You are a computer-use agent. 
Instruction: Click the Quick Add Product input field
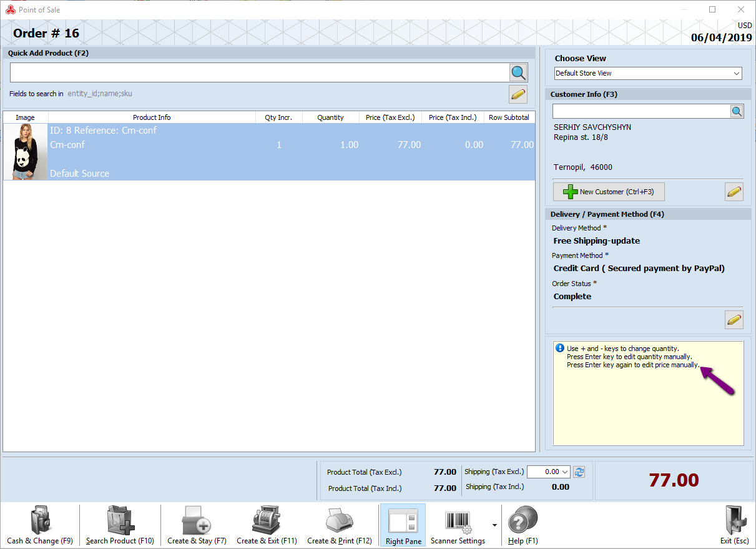[x=259, y=72]
